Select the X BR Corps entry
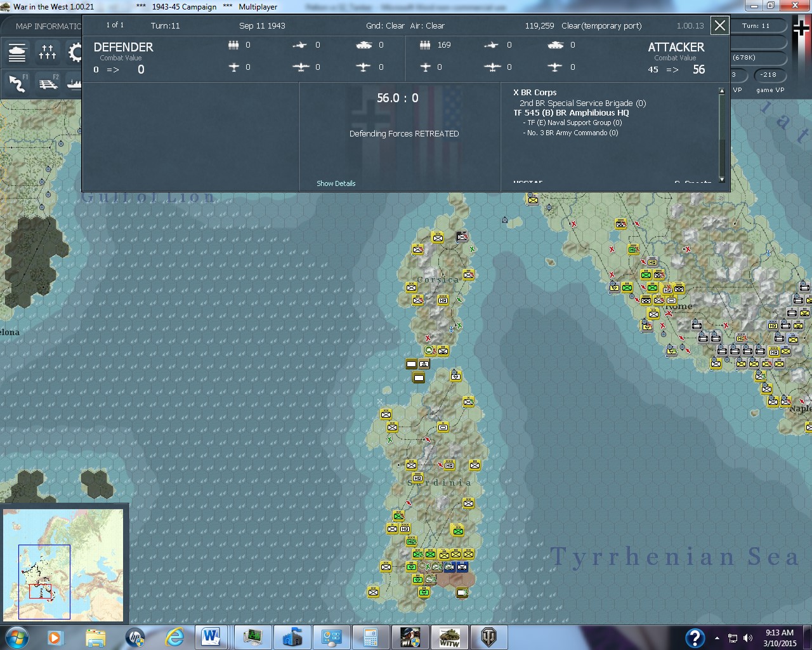The image size is (812, 650). (535, 93)
